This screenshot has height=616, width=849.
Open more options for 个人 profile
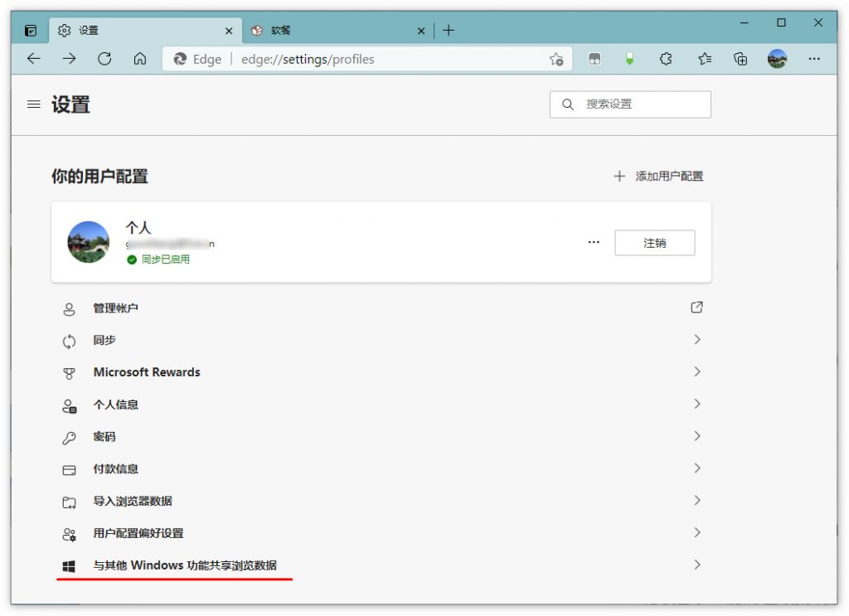click(594, 243)
